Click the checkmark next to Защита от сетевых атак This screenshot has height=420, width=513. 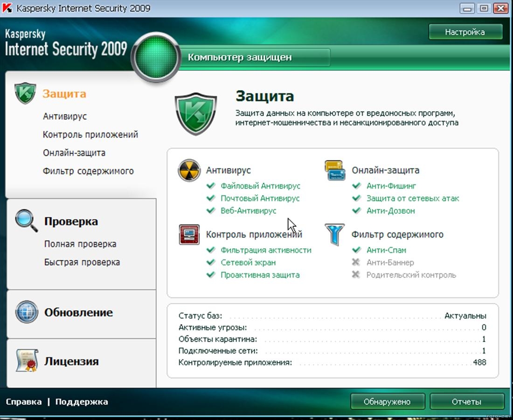pos(356,198)
